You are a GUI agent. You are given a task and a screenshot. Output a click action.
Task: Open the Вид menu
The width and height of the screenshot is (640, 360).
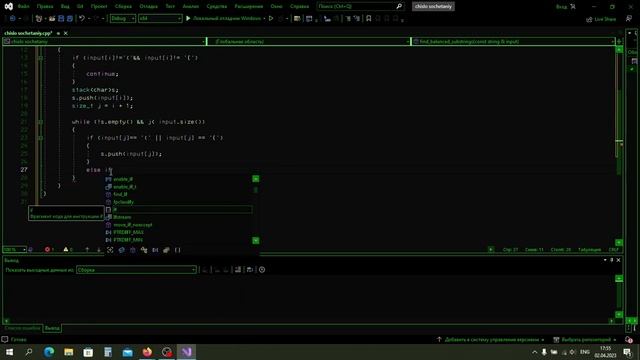65,6
